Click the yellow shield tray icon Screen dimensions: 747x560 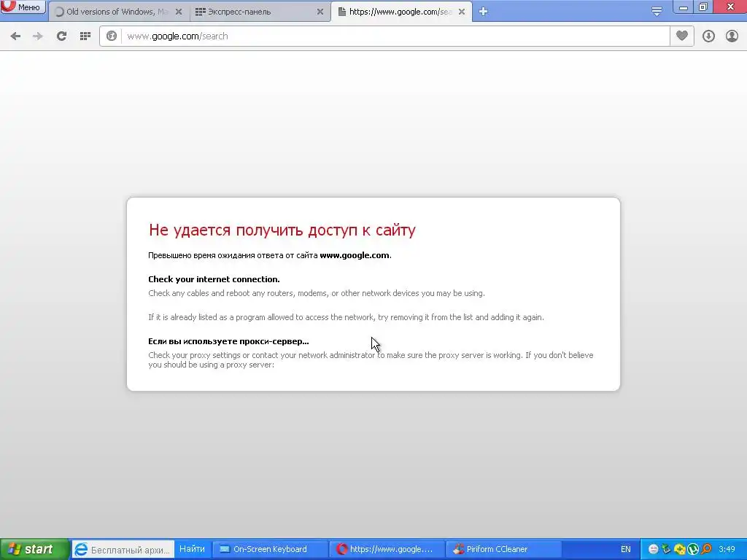(680, 550)
